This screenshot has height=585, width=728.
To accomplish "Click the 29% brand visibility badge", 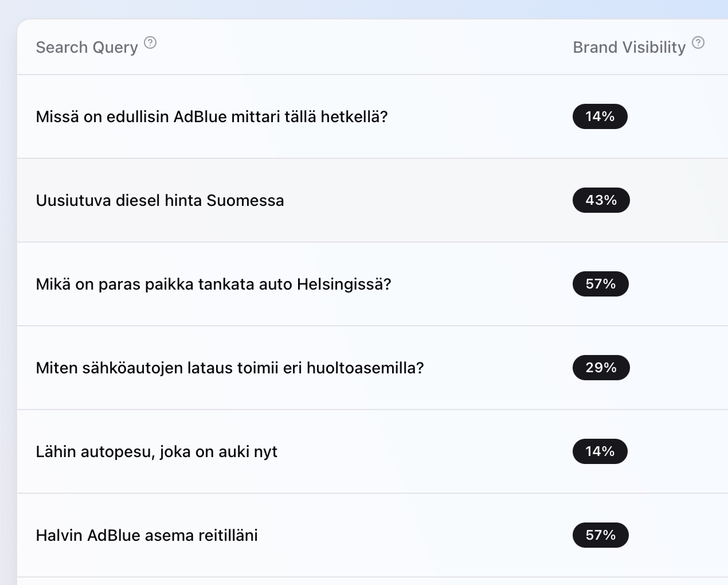I will pyautogui.click(x=601, y=368).
